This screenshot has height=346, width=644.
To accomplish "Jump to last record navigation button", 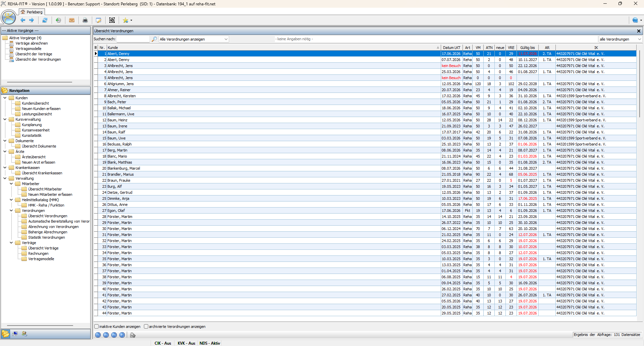I will click(122, 335).
